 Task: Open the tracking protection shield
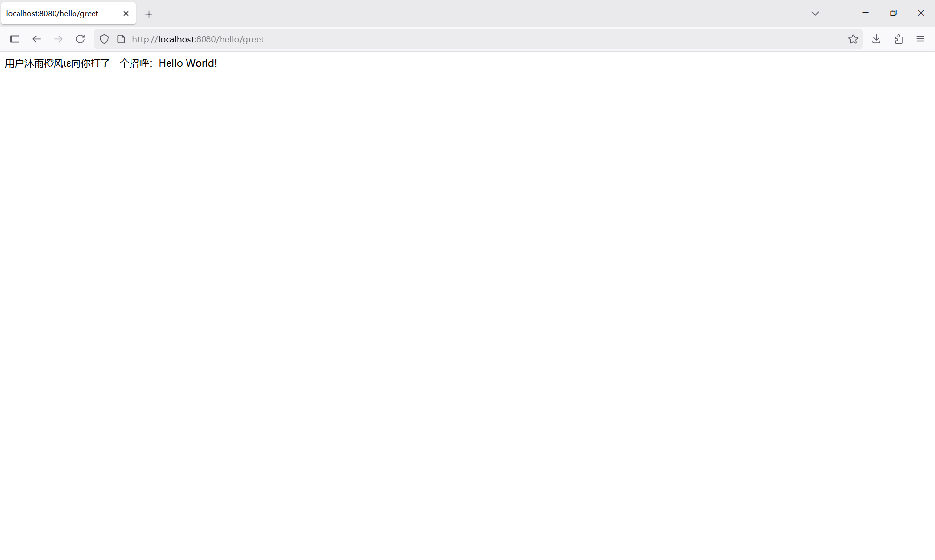tap(104, 39)
